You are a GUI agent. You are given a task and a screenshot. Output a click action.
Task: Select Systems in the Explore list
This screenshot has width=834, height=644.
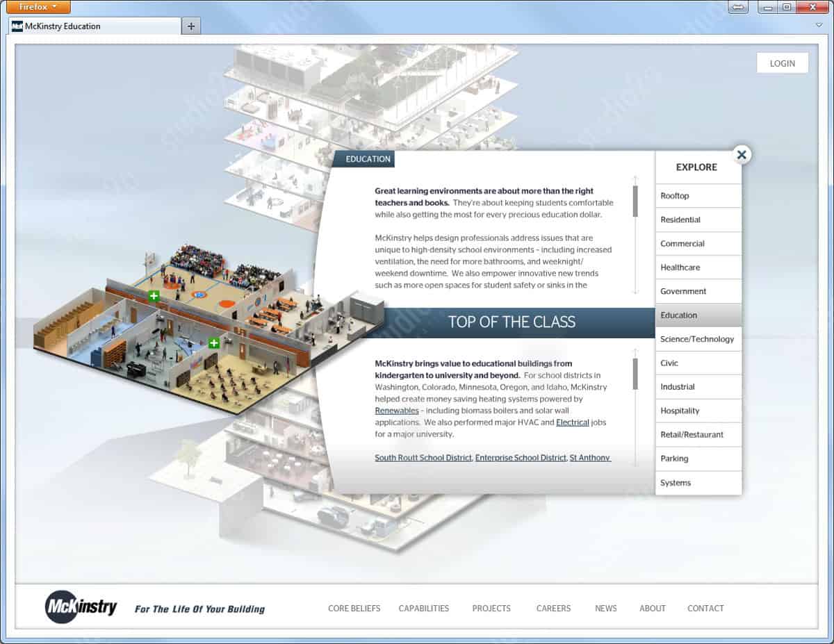click(698, 483)
